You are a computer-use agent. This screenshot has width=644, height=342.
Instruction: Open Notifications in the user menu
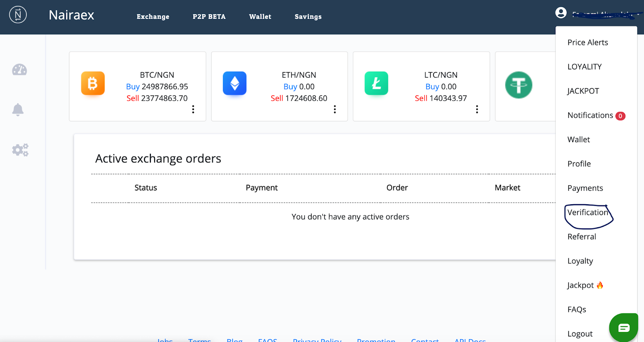pos(590,115)
